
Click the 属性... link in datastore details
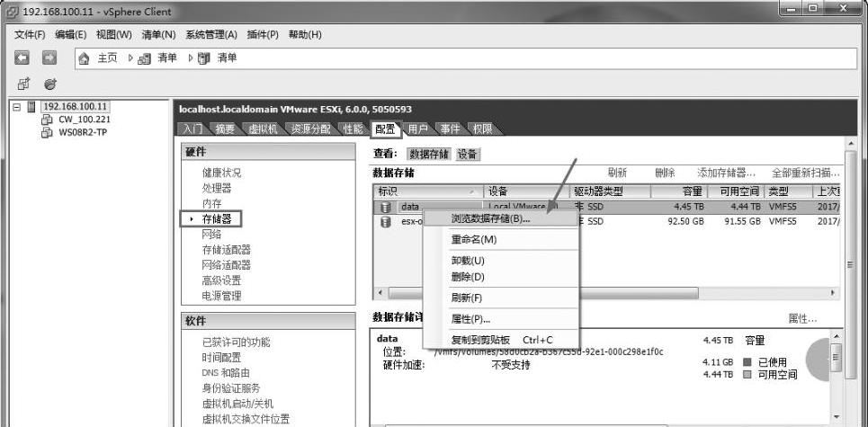(x=802, y=318)
